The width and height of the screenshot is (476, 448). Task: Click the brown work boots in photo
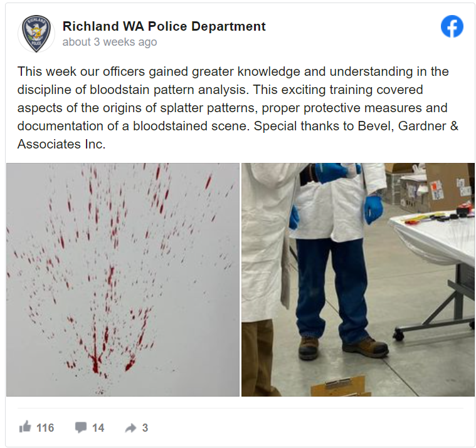pyautogui.click(x=342, y=347)
